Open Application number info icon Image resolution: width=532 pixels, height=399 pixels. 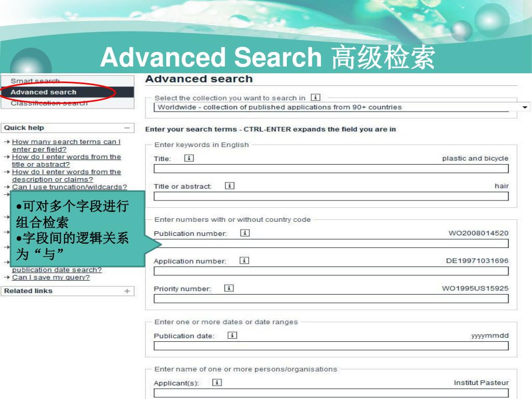244,261
